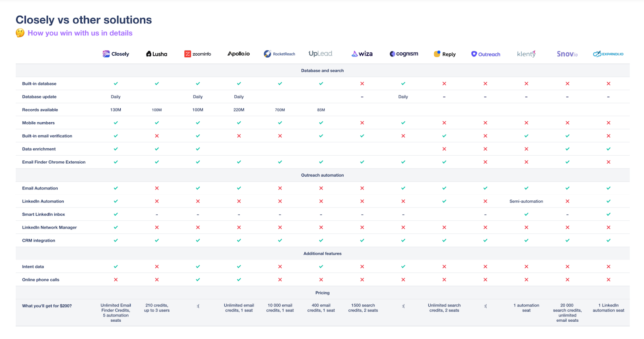
Task: Select the wiza logo
Action: (362, 54)
